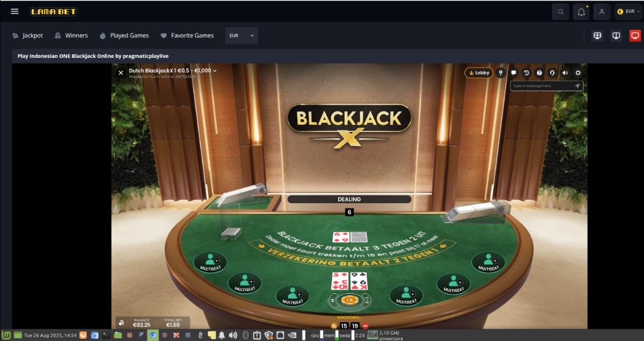
Task: Expand the Dutch BlackjackX 1 table dropdown
Action: [173, 70]
